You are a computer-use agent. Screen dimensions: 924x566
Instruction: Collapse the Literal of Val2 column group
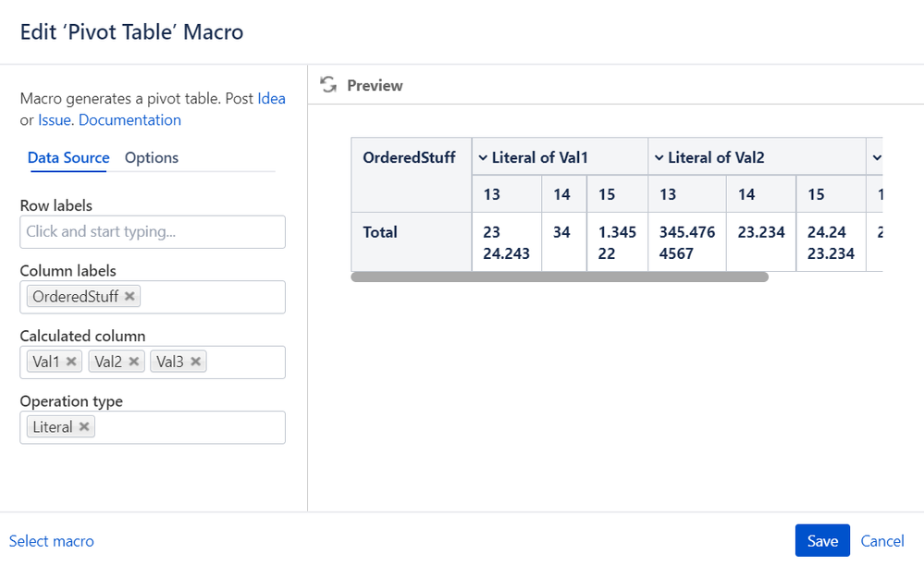click(659, 158)
